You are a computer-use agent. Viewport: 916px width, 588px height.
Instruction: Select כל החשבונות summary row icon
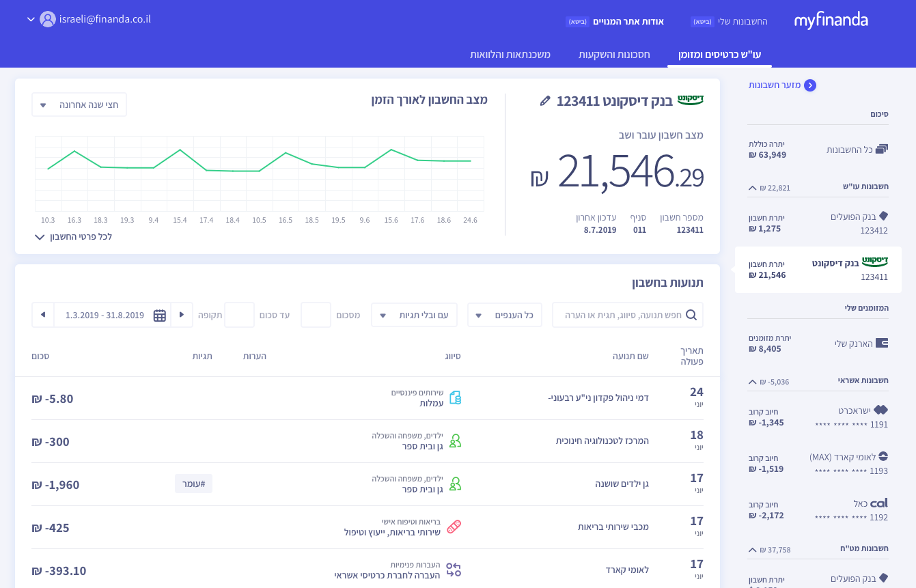tap(882, 149)
